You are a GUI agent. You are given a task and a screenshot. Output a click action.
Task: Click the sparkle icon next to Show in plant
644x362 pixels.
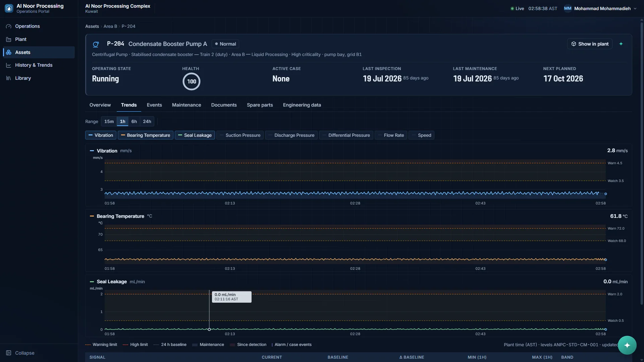click(x=621, y=44)
